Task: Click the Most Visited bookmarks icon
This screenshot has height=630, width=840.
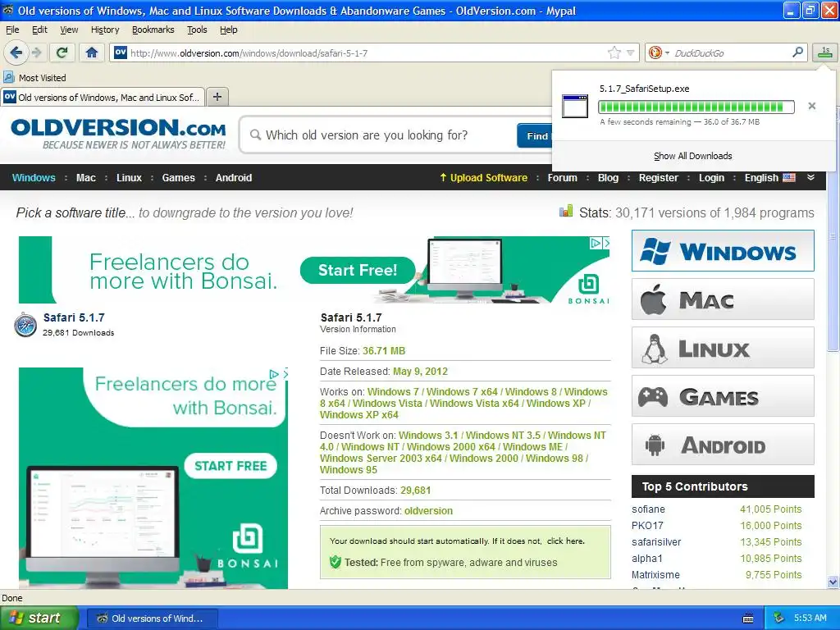Action: (x=9, y=78)
